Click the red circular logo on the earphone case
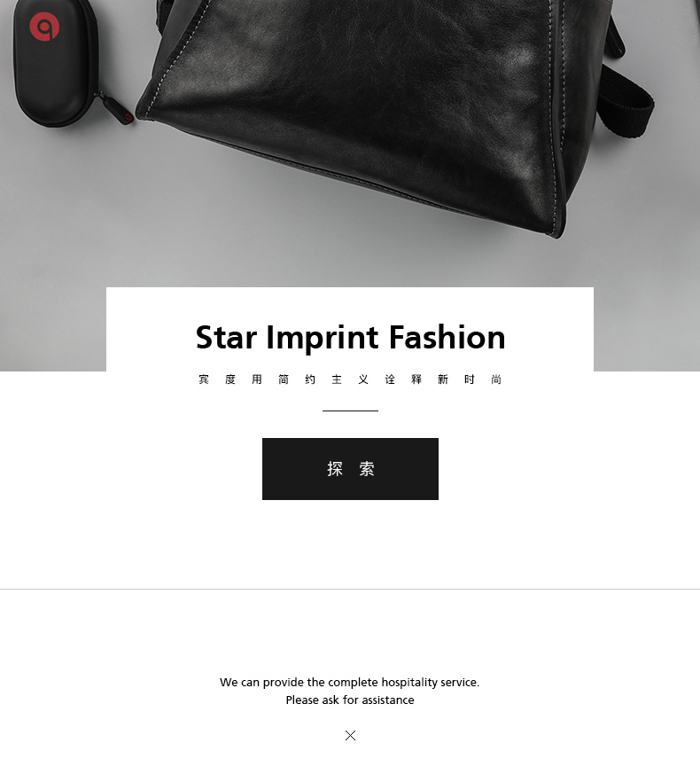Screen dimensions: 700x782 pos(44,27)
